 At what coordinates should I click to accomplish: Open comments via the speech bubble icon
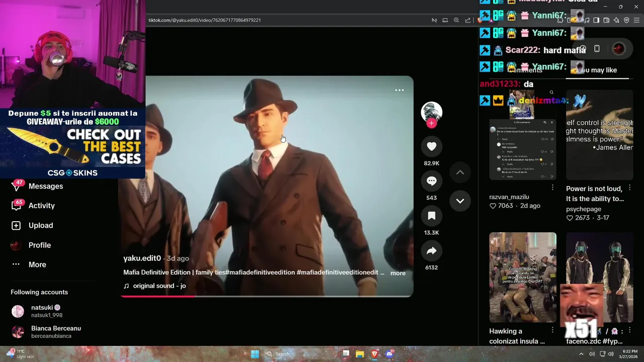coord(431,181)
